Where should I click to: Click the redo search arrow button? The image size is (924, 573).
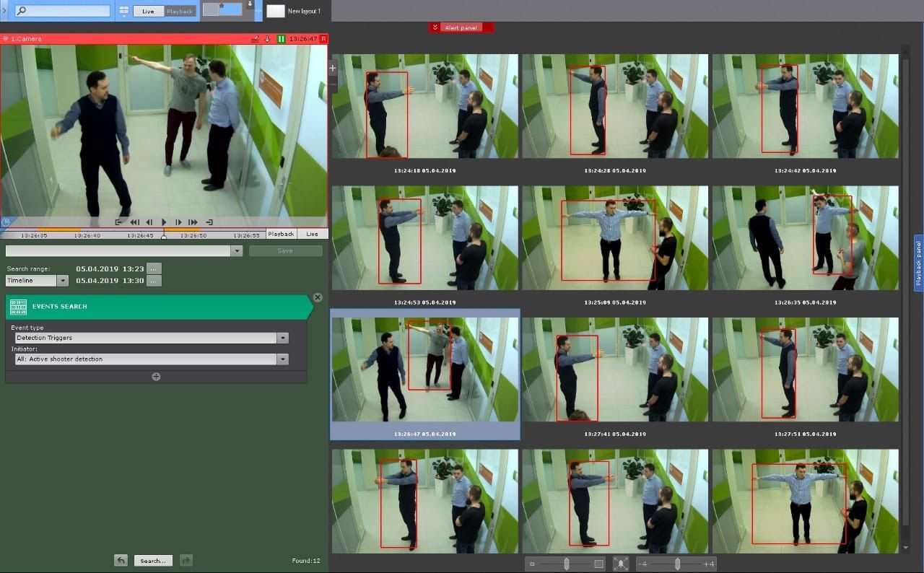(186, 560)
